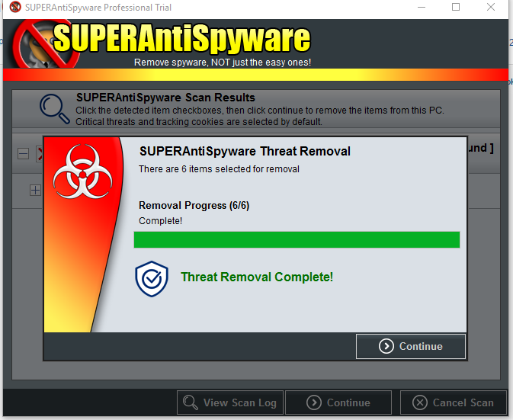Click 'There are 6 items selected' text
513x420 pixels.
pyautogui.click(x=219, y=169)
